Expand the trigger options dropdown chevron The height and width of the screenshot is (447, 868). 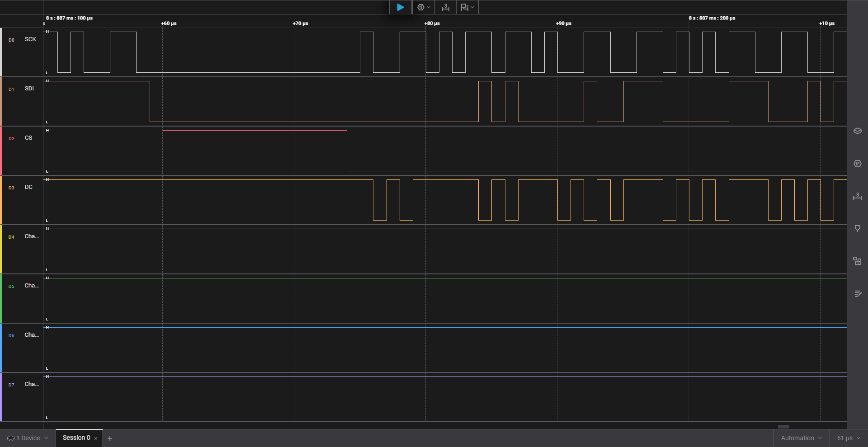coord(429,7)
